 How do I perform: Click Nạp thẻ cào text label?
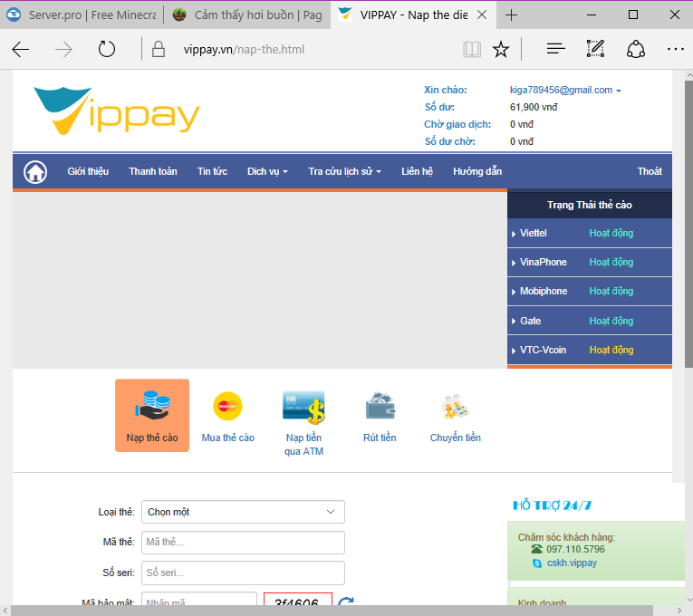point(152,438)
